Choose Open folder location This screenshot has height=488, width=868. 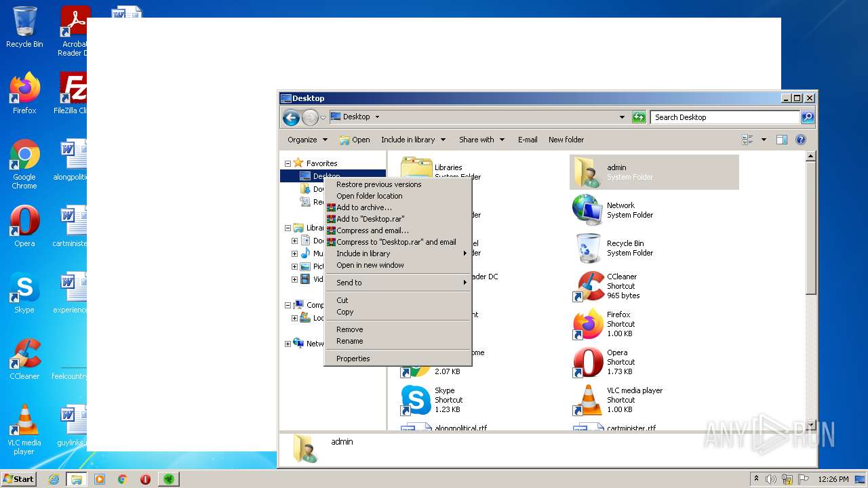click(398, 196)
